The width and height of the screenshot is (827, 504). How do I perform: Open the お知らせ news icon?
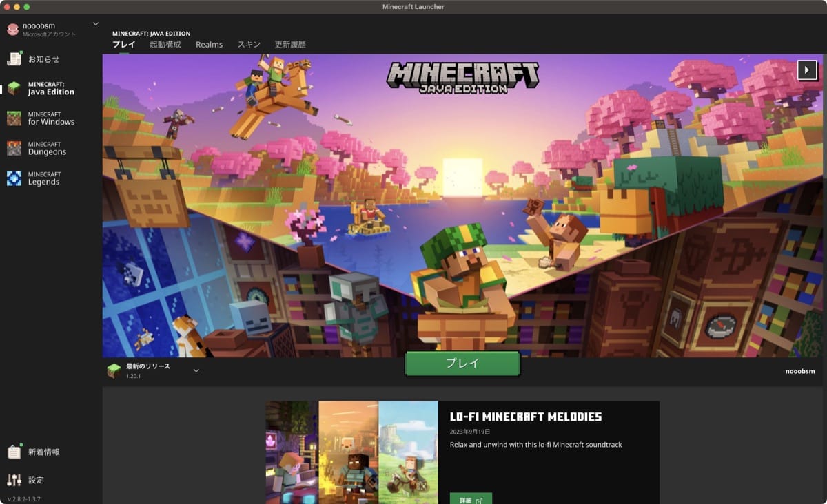tap(14, 59)
